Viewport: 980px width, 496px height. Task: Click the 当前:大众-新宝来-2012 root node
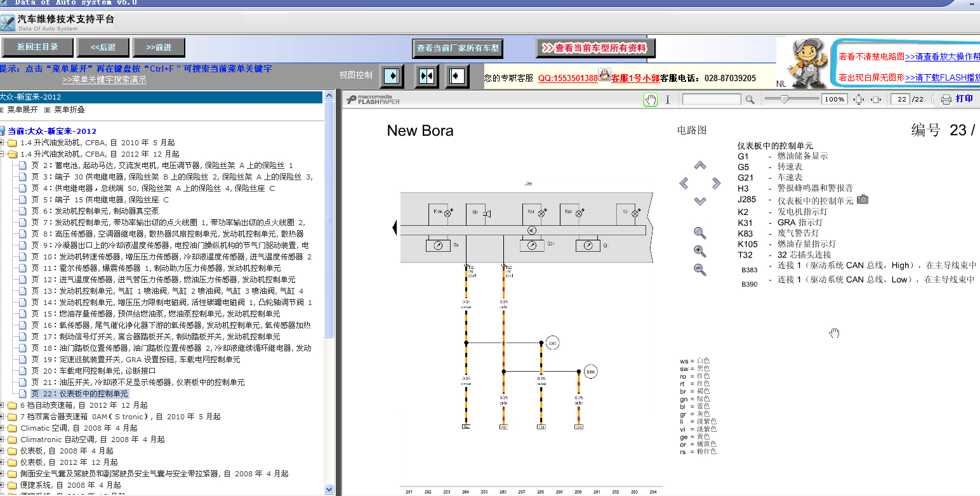[52, 131]
